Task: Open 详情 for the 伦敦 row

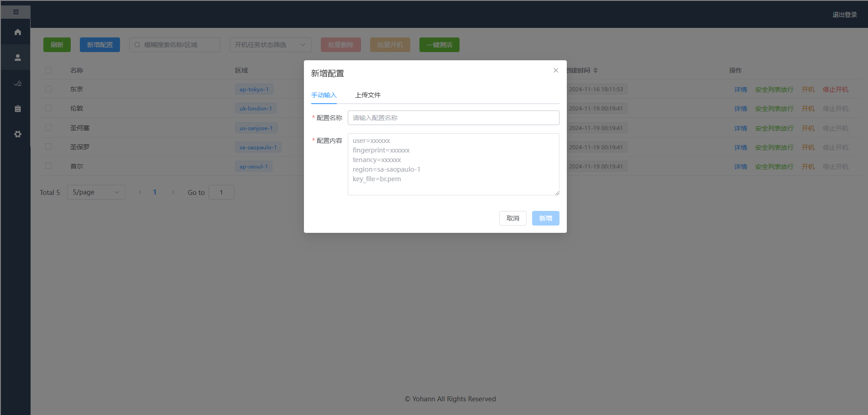Action: click(x=741, y=109)
